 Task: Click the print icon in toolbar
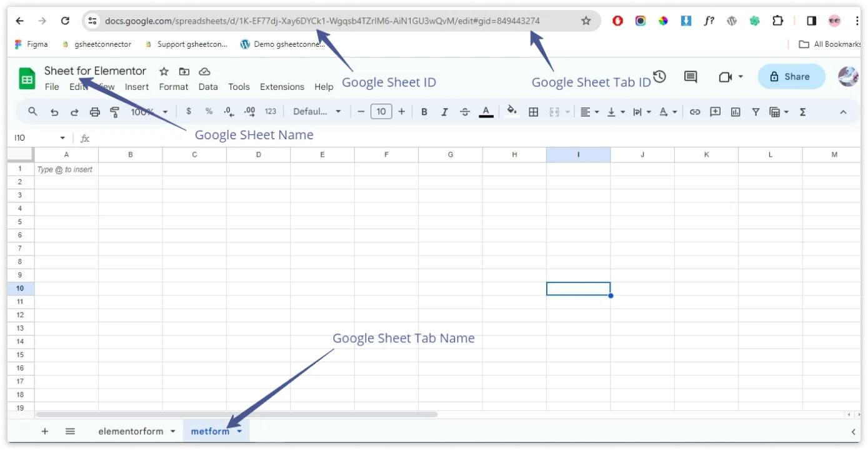click(x=95, y=112)
